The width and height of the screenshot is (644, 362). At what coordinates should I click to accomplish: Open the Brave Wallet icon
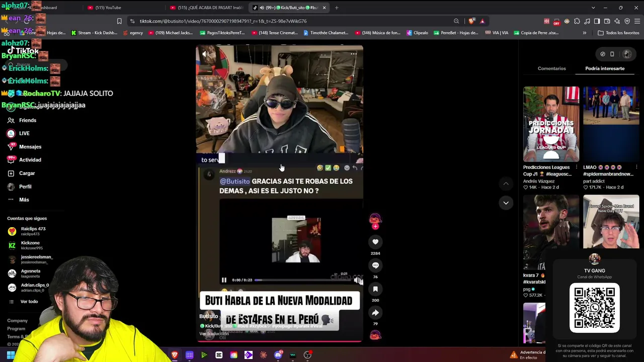click(x=607, y=21)
